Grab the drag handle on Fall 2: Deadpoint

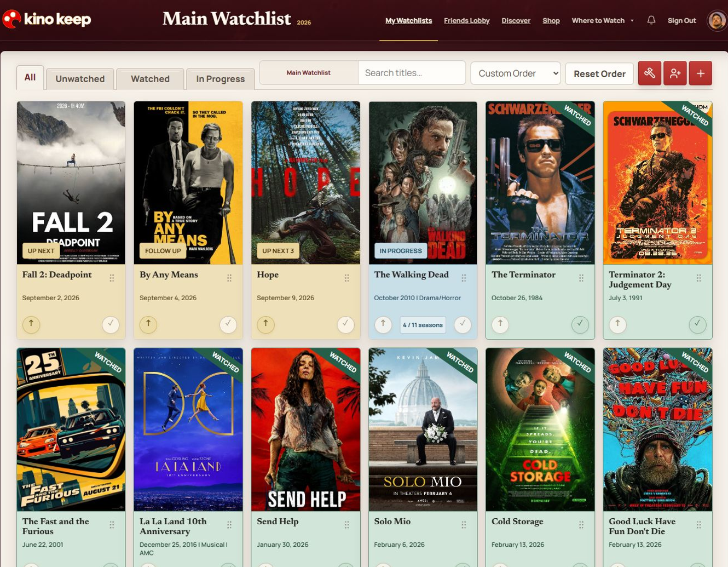point(112,278)
